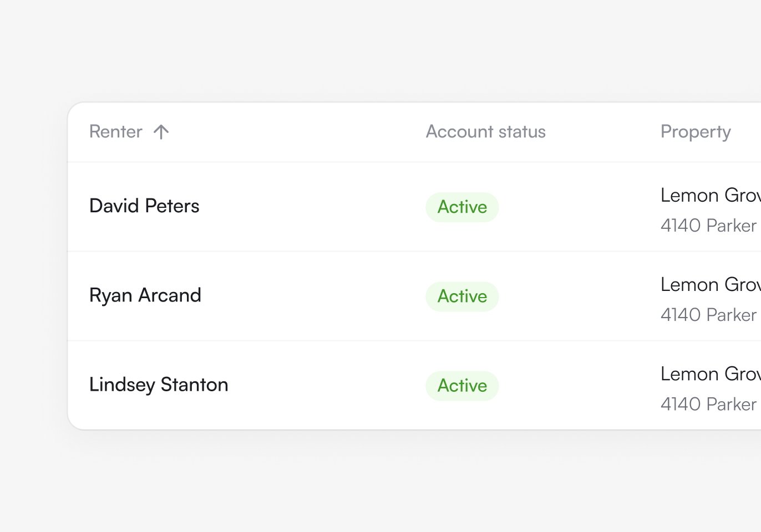Click the Renter sort arrow icon

[161, 132]
